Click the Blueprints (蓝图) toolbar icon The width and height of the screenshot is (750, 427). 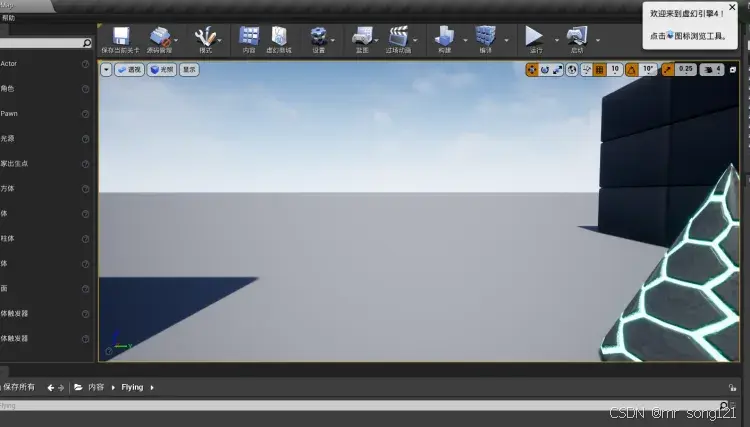362,36
